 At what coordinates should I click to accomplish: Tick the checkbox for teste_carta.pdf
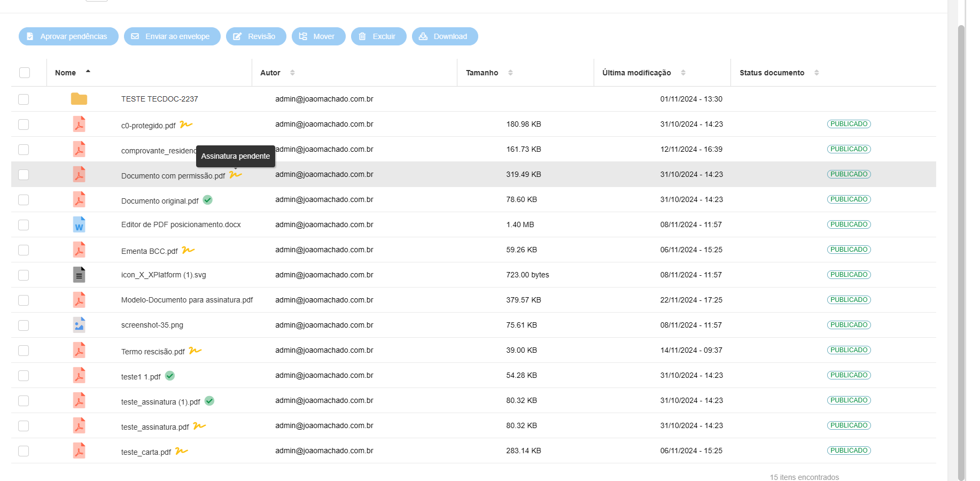click(x=24, y=451)
